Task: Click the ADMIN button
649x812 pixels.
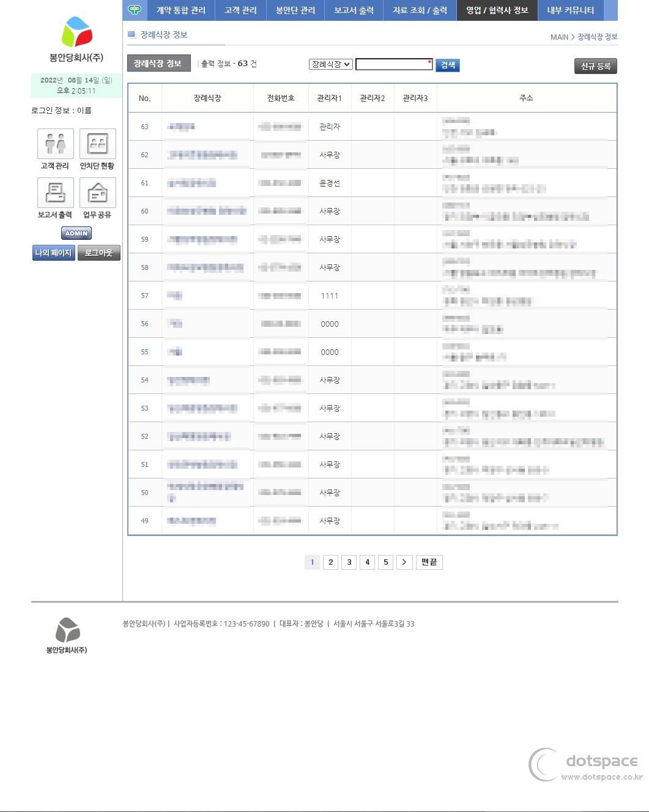Action: [76, 233]
